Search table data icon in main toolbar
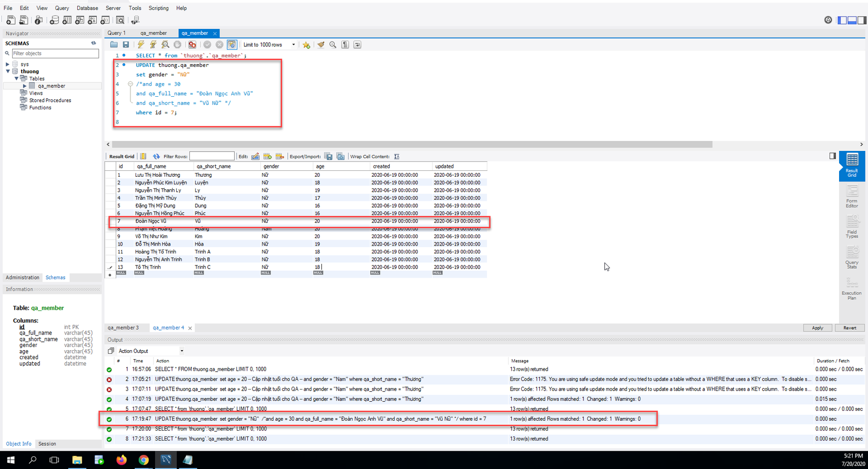Image resolution: width=868 pixels, height=469 pixels. coord(120,20)
